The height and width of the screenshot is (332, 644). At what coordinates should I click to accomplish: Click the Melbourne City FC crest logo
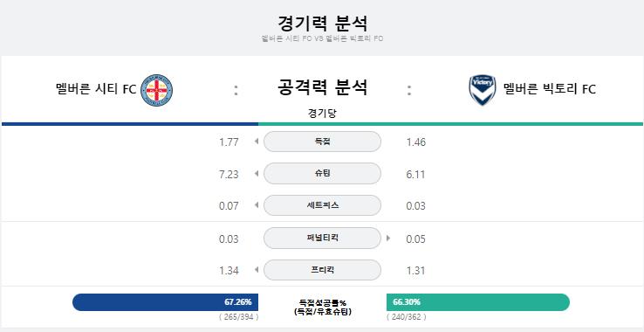tap(156, 90)
